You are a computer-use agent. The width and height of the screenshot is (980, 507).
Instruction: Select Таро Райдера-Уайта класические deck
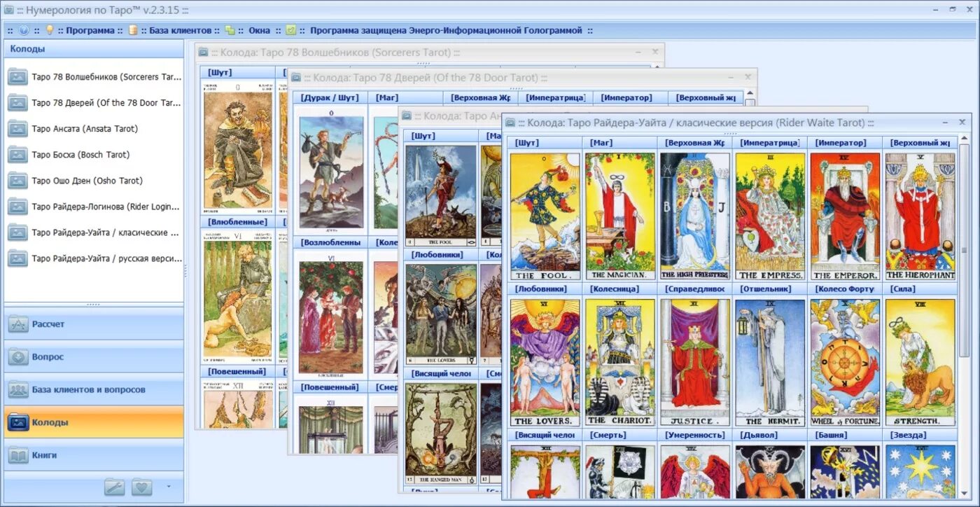(94, 232)
